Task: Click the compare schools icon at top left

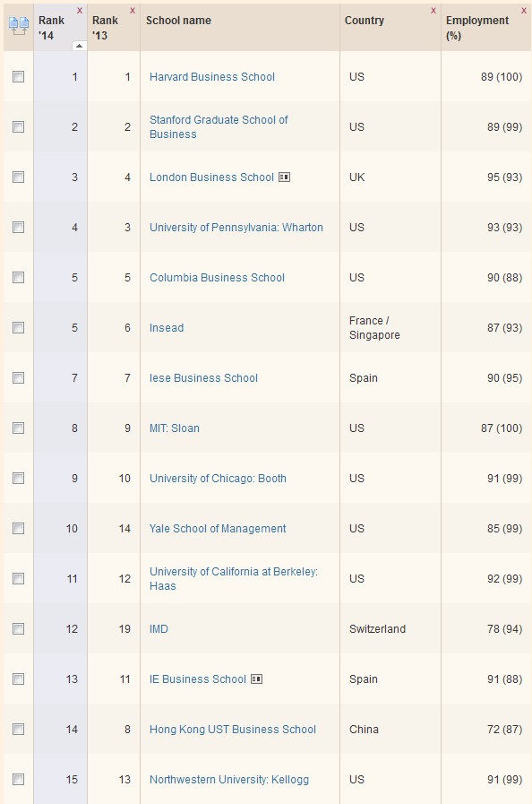Action: click(16, 25)
